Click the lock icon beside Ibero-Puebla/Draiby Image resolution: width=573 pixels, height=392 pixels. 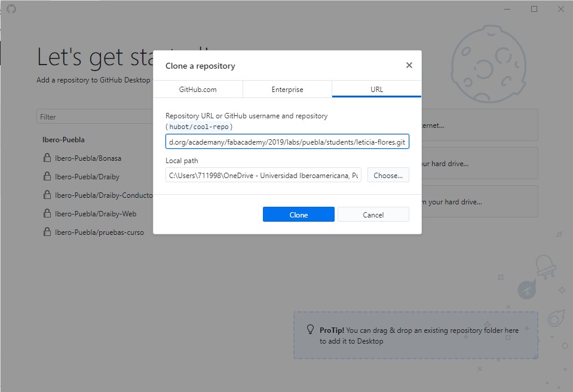click(47, 176)
